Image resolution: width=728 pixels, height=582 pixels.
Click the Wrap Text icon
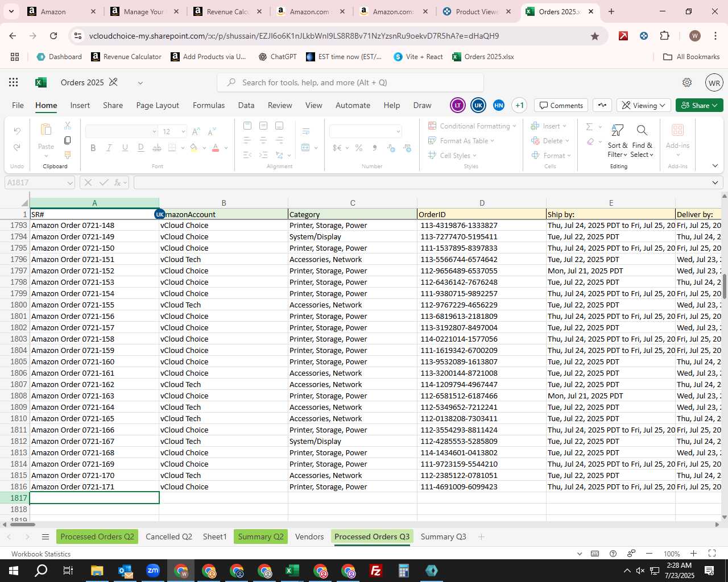click(x=306, y=131)
